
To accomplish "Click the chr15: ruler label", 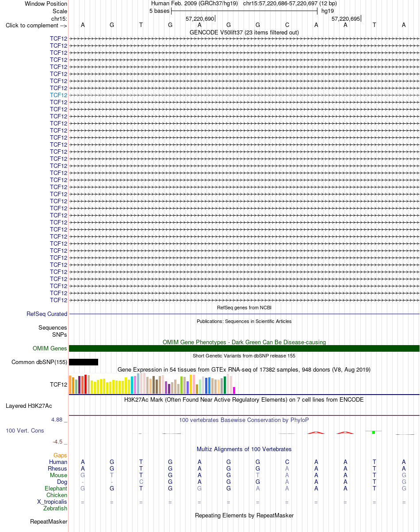I will click(x=59, y=19).
